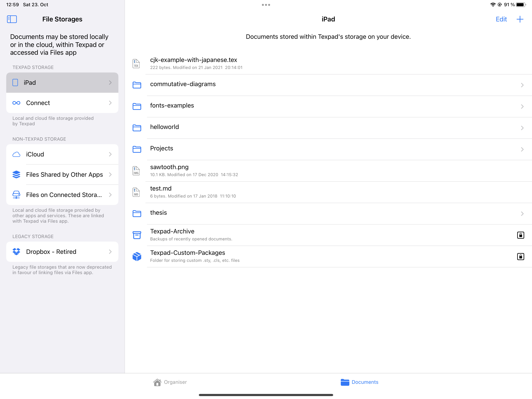Click the thesis folder icon
The height and width of the screenshot is (399, 532).
point(137,214)
